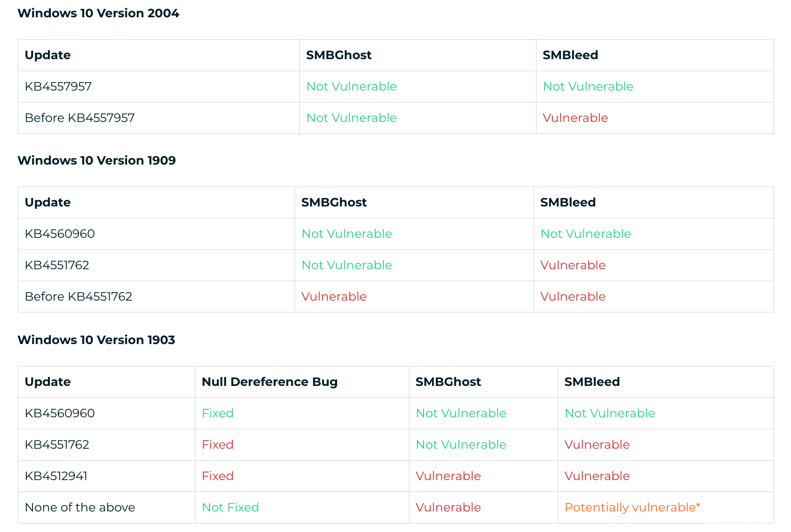Image resolution: width=791 pixels, height=532 pixels.
Task: Select the KB4512941 update cell
Action: 56,476
